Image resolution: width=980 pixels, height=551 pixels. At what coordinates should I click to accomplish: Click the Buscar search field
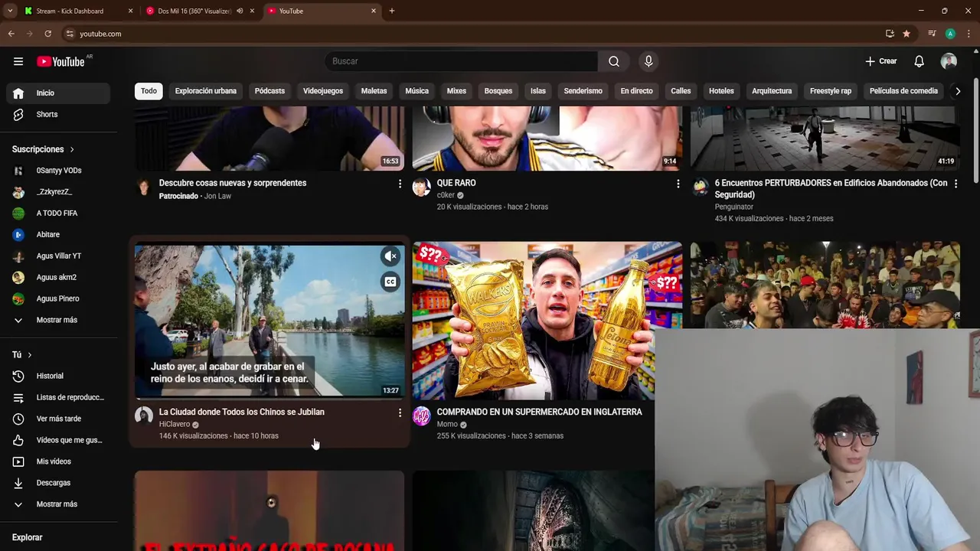click(x=462, y=61)
